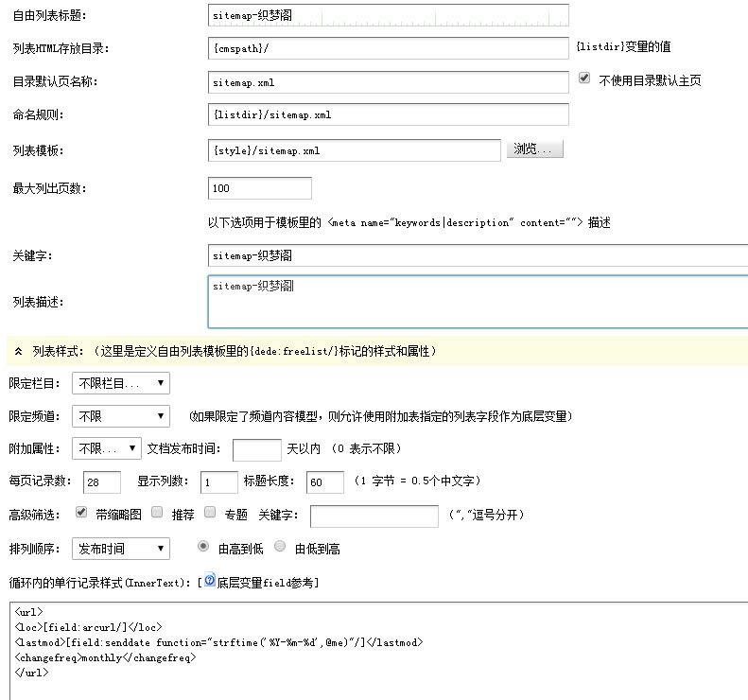Select the 由低到高 radio button
This screenshot has width=748, height=700.
coord(280,547)
